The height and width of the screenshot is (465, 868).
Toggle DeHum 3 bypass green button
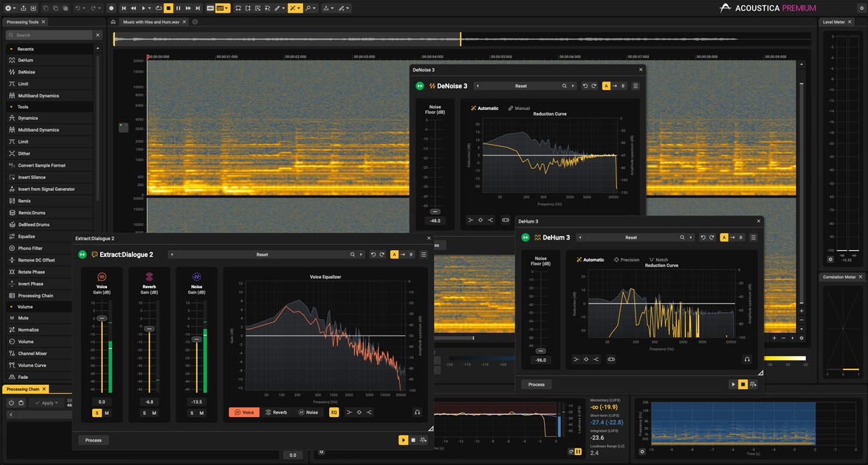point(525,238)
